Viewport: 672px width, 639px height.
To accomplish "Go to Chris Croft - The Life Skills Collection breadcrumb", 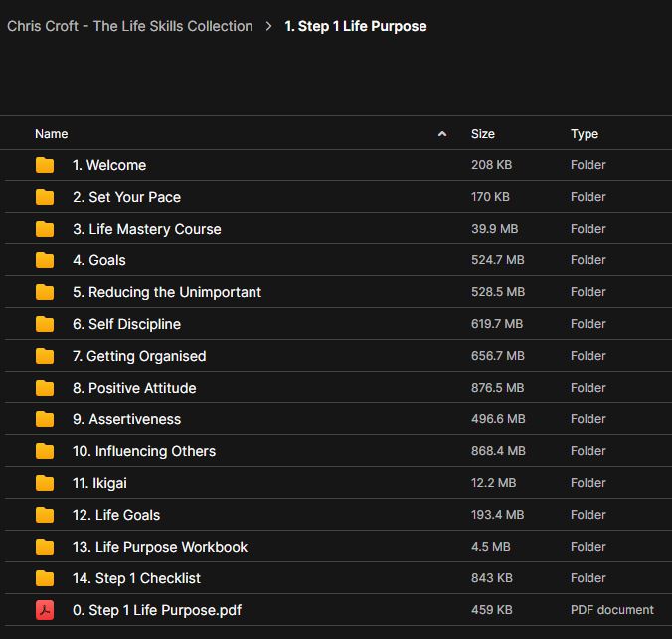I will [130, 27].
